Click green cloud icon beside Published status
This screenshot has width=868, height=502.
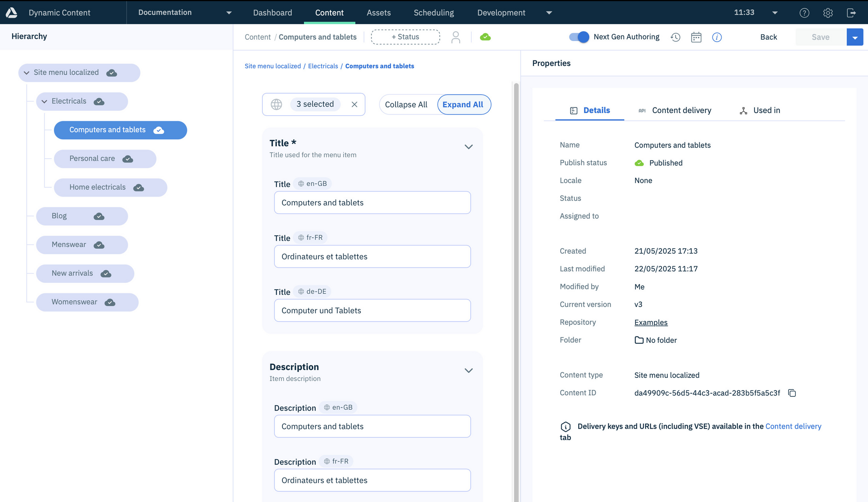tap(639, 163)
